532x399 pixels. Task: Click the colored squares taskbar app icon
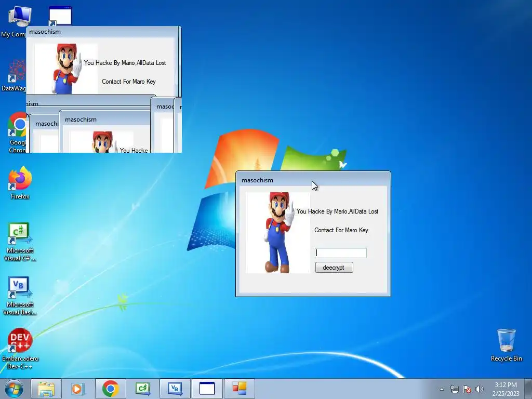point(239,389)
